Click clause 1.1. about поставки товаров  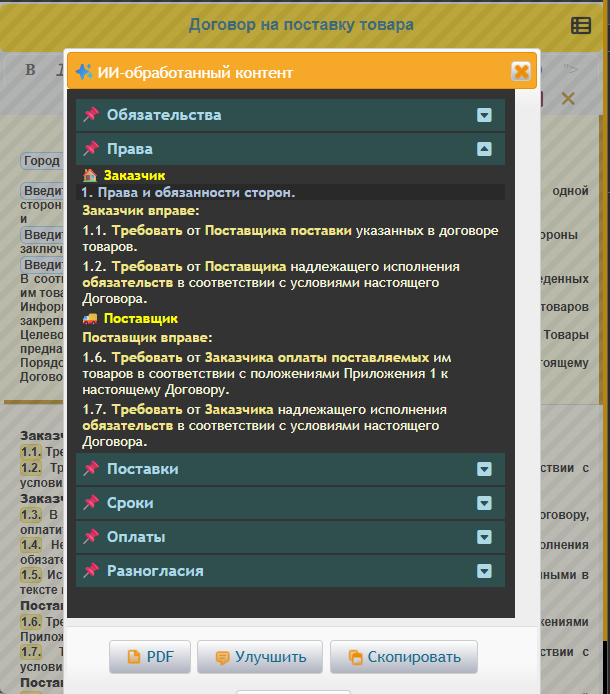coord(290,239)
